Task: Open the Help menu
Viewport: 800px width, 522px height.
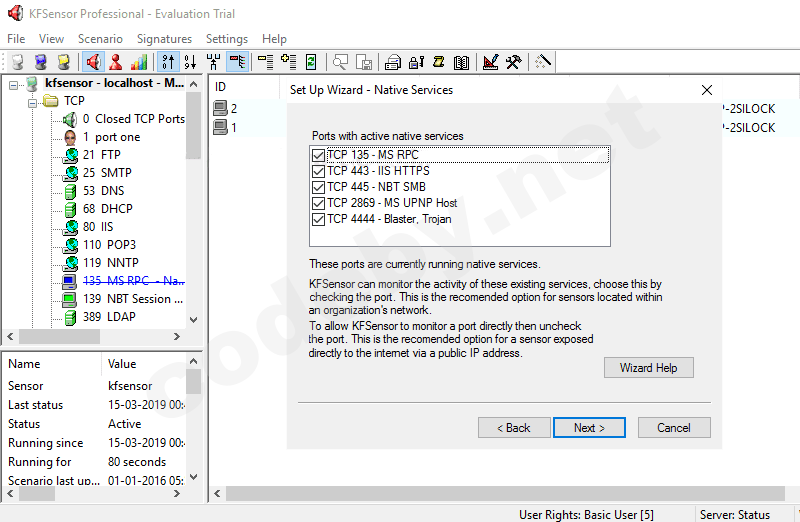Action: [x=274, y=39]
